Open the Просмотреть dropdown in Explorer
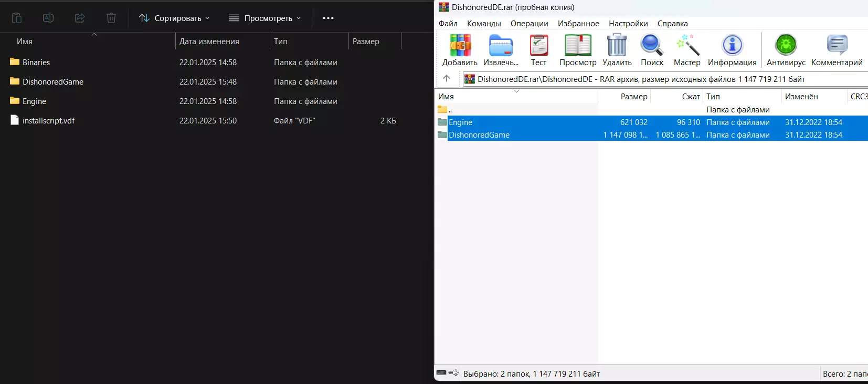 click(x=265, y=18)
